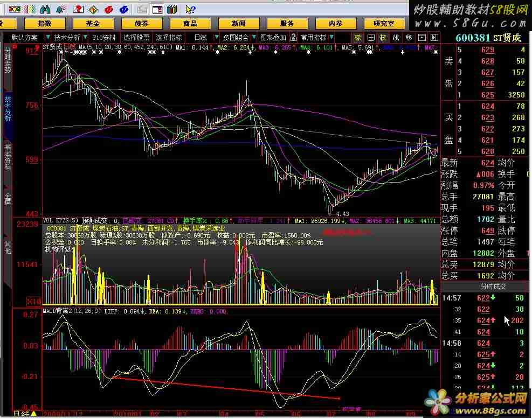Screen dimensions: 532x419
Task: Click the 指数 yellow button
Action: click(44, 24)
